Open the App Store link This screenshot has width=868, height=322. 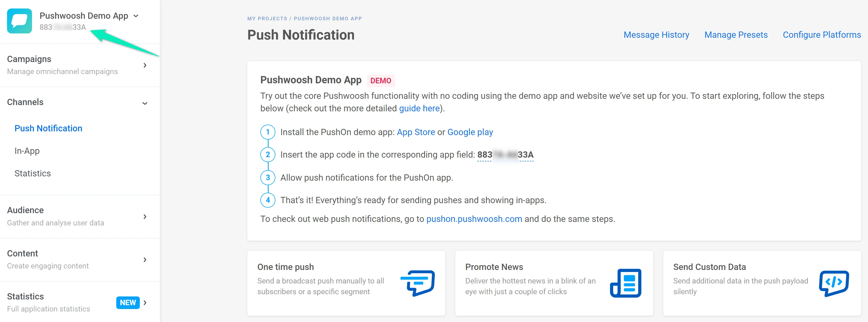(415, 132)
